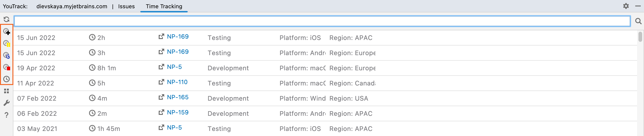
Task: Start the work timer with the plus-clock icon
Action: coord(6,31)
